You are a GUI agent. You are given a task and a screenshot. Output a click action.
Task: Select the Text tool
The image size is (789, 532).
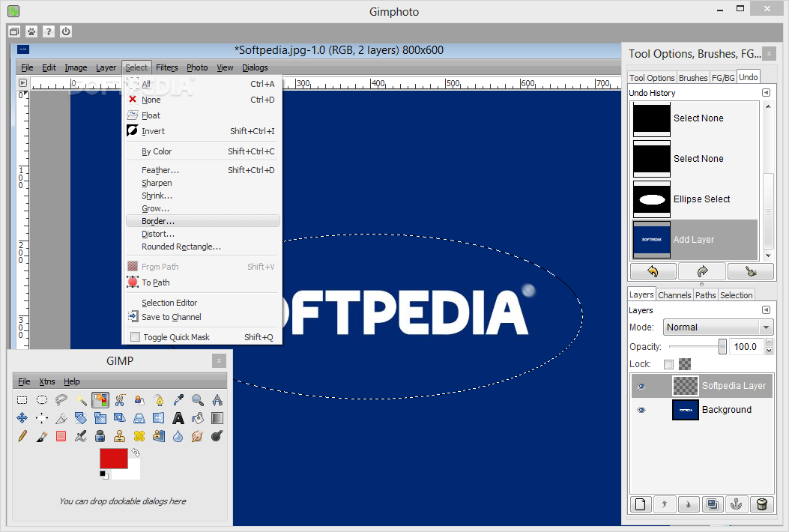[x=178, y=418]
